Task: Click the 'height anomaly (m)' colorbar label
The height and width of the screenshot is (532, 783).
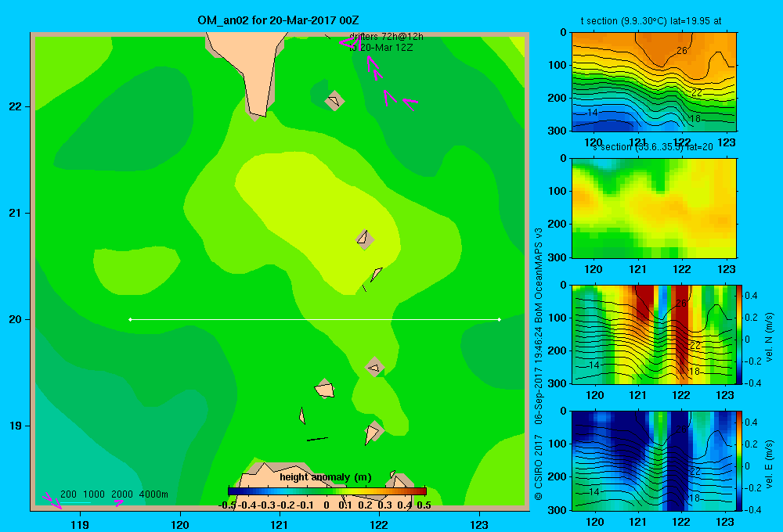Action: (326, 477)
